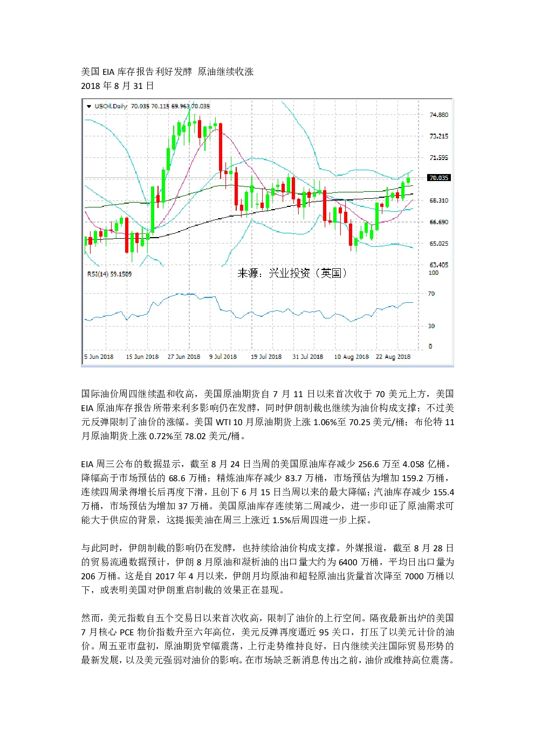Click the paragraph starting with 然而，美元指数
The height and width of the screenshot is (756, 535).
[x=267, y=639]
